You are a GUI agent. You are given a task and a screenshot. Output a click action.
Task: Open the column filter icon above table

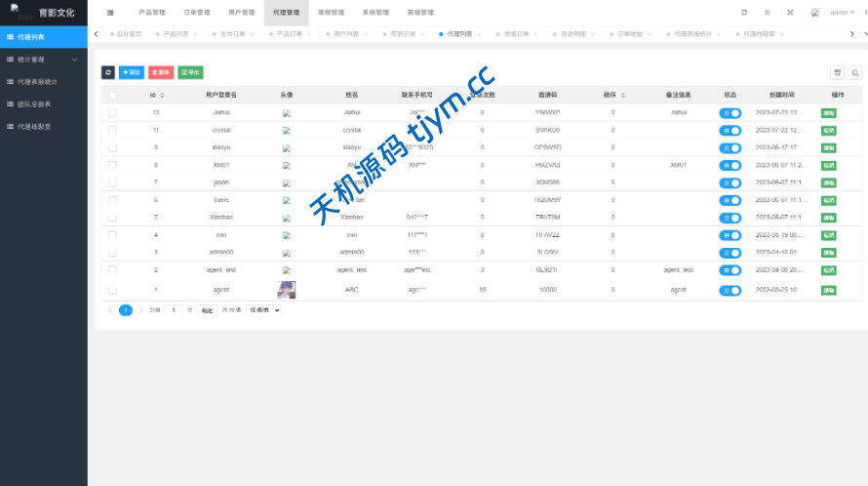837,72
